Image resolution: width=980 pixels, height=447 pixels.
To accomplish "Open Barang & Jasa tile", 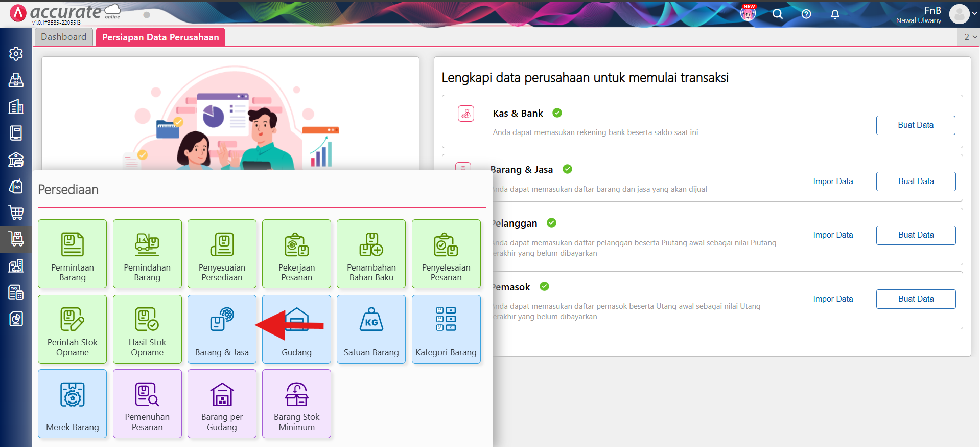I will point(222,329).
